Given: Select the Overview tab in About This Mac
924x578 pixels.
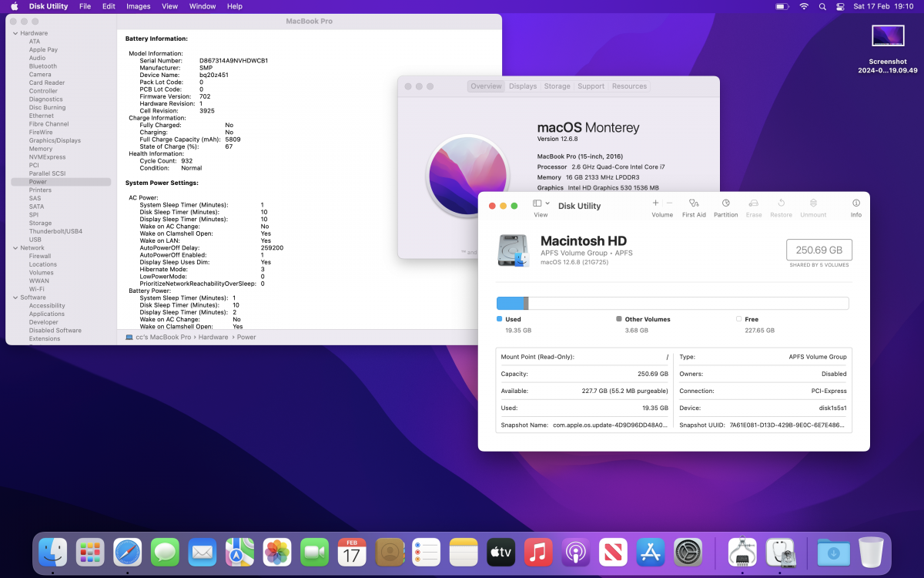Looking at the screenshot, I should point(486,86).
